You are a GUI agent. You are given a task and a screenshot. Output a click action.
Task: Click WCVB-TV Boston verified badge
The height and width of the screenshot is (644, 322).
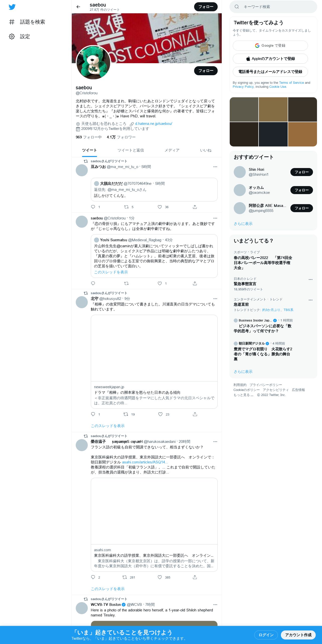click(x=124, y=605)
